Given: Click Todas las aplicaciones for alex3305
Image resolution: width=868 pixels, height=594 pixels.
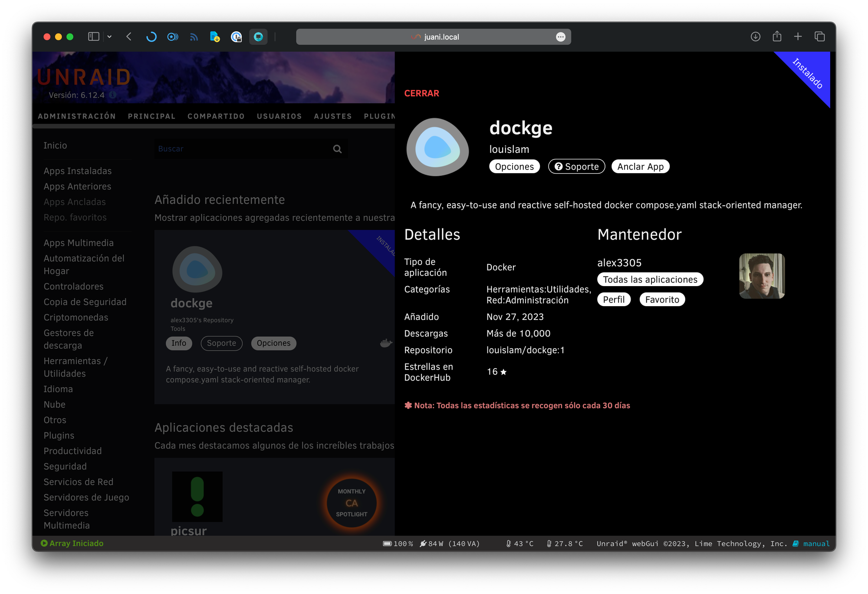Looking at the screenshot, I should (650, 279).
